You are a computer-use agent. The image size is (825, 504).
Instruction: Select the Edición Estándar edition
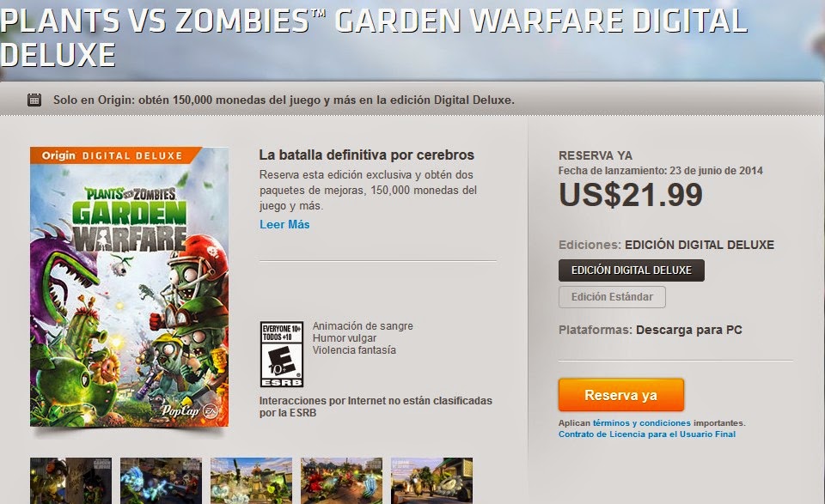(x=612, y=297)
